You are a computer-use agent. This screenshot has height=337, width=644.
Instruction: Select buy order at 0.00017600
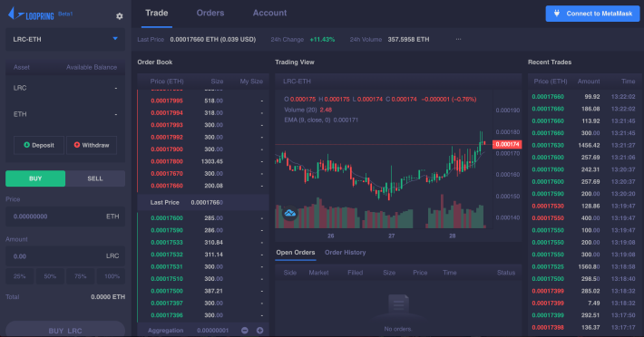coord(203,218)
